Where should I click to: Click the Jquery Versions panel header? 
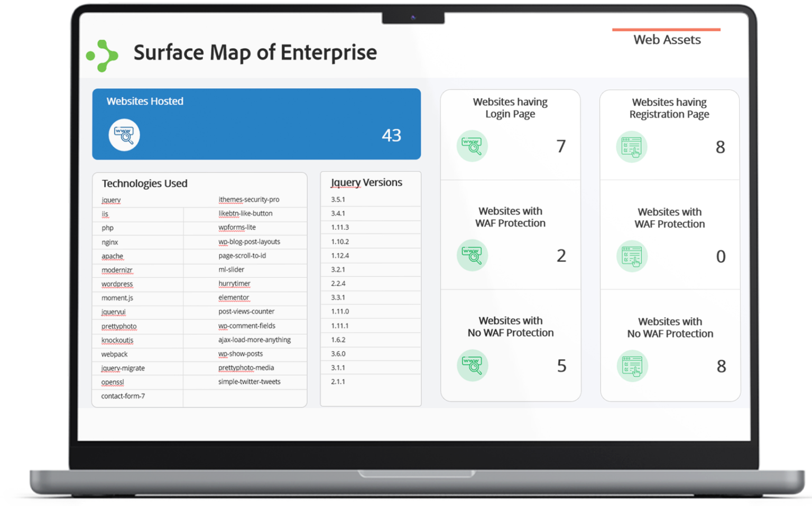pos(366,182)
